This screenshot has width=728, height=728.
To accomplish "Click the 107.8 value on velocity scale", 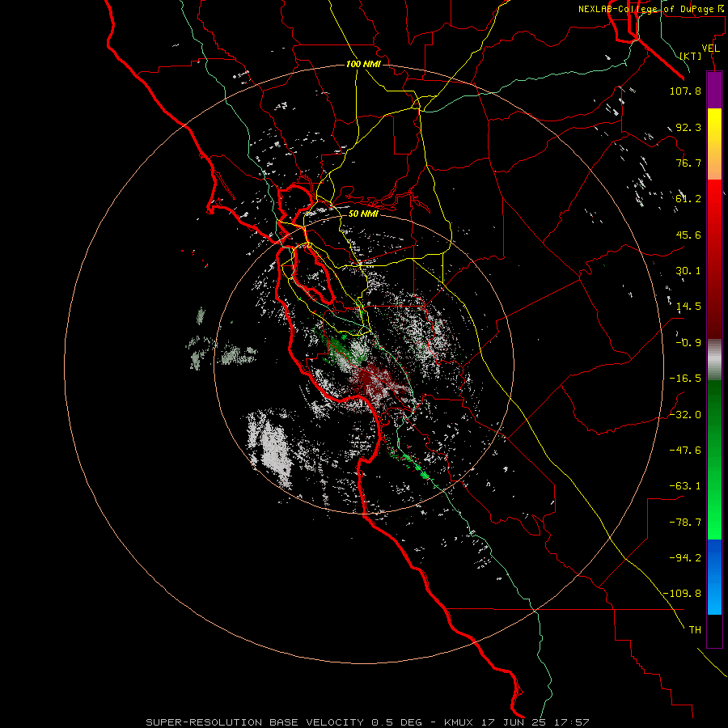I will tap(685, 91).
